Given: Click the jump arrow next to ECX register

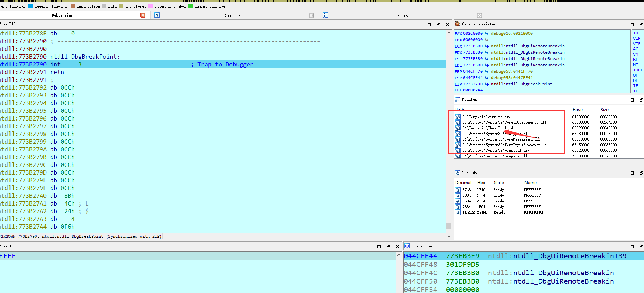Looking at the screenshot, I should click(487, 46).
